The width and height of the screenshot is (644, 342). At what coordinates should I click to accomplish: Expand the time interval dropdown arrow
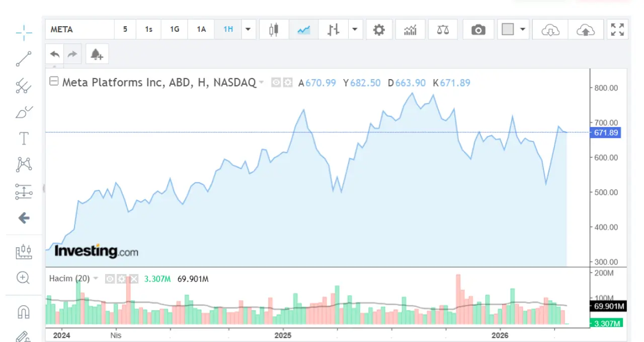(248, 30)
